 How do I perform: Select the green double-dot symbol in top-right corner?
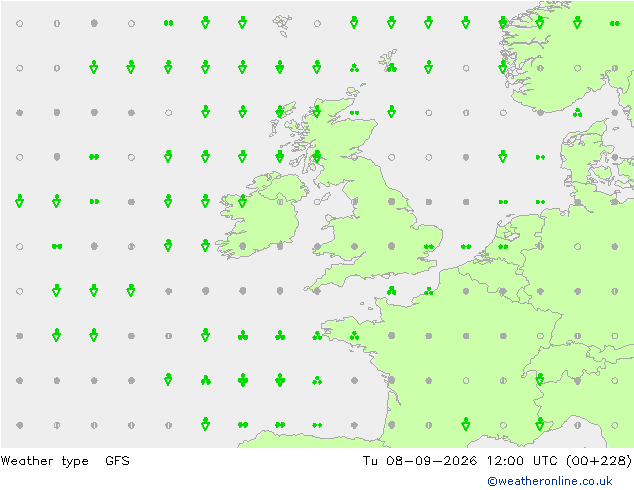615,23
